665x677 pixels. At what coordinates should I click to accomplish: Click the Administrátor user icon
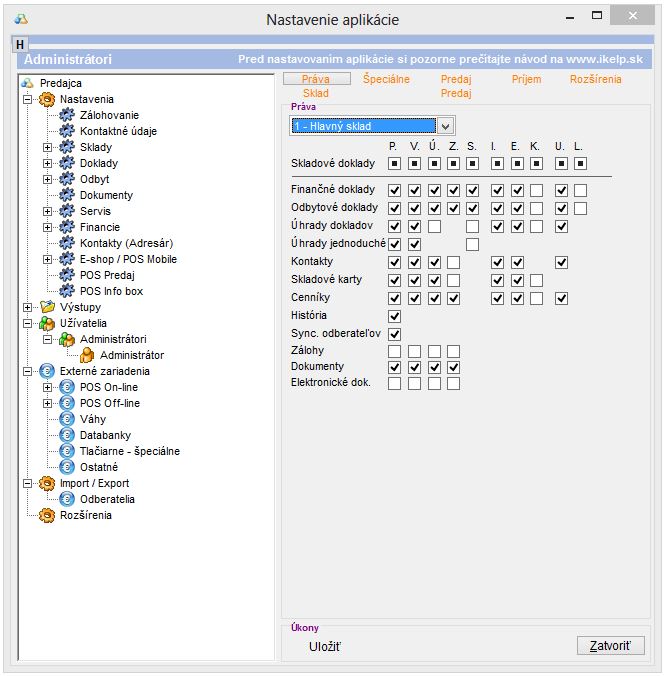[88, 355]
